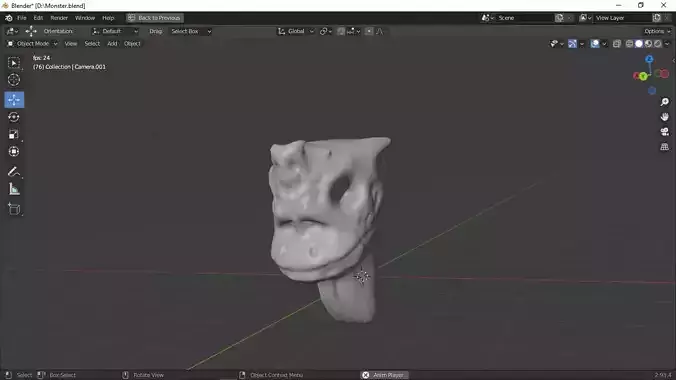Expand the overlays options dropdown arrow
Screen dimensions: 676x380
pyautogui.click(x=604, y=44)
